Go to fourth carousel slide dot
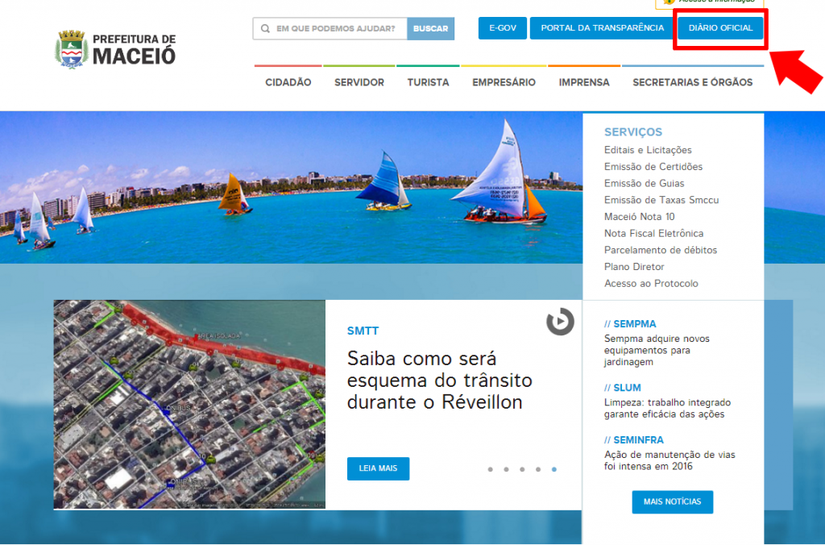 538,469
